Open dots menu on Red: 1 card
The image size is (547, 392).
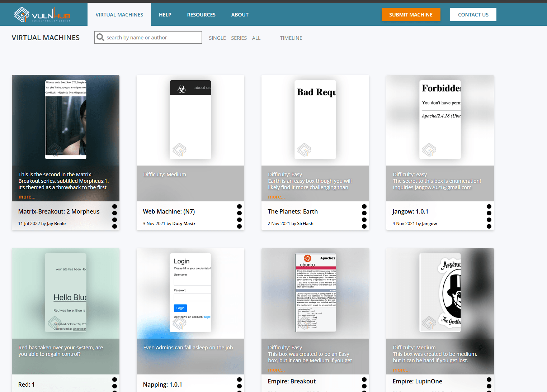click(114, 384)
